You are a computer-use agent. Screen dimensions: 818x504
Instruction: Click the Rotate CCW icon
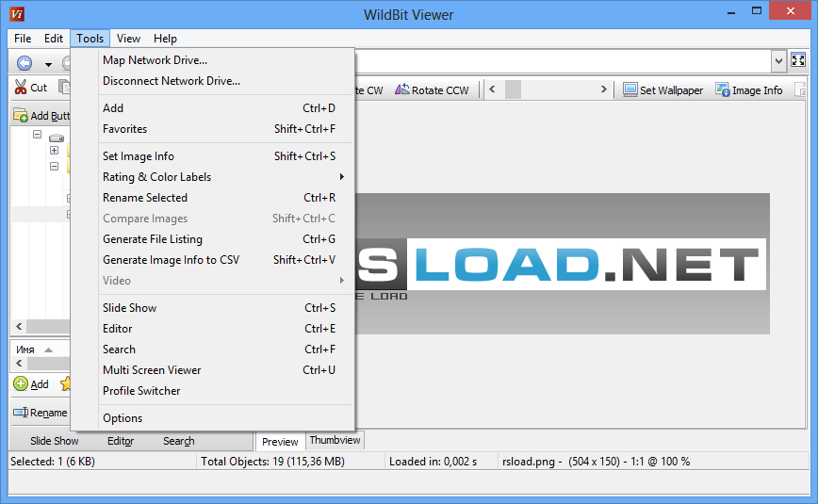(401, 89)
